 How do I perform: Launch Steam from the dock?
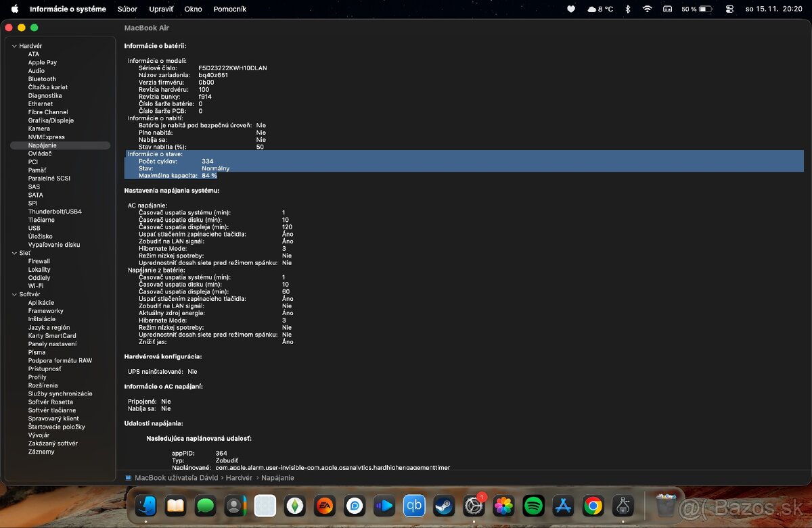click(444, 506)
